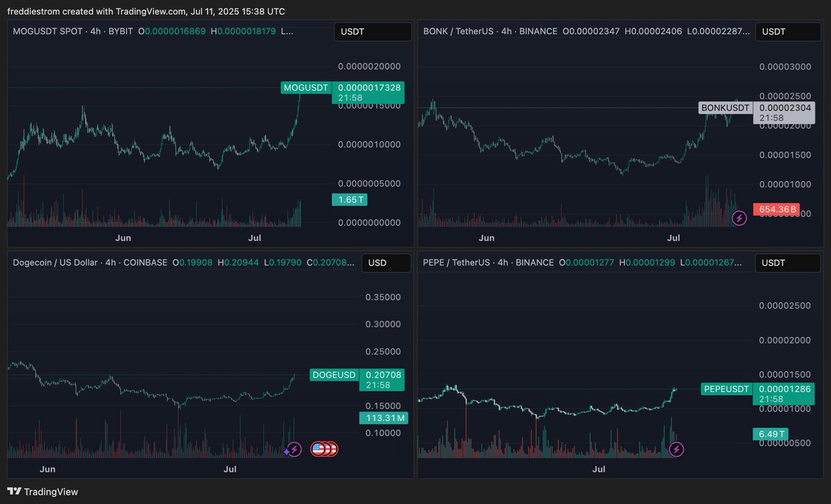Open the US flag economic events on Dogecoin chart
This screenshot has height=504, width=831.
point(324,449)
